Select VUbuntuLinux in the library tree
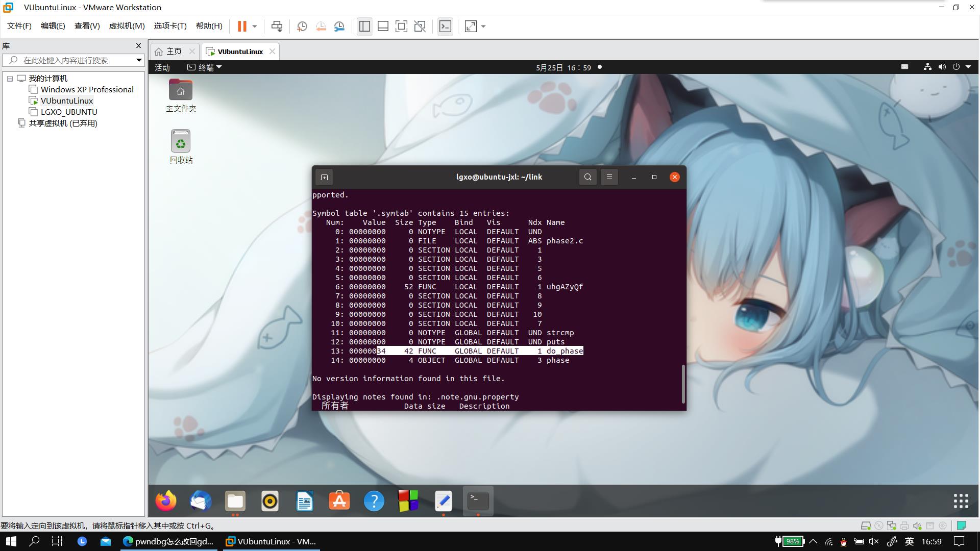Image resolution: width=980 pixels, height=551 pixels. [67, 101]
